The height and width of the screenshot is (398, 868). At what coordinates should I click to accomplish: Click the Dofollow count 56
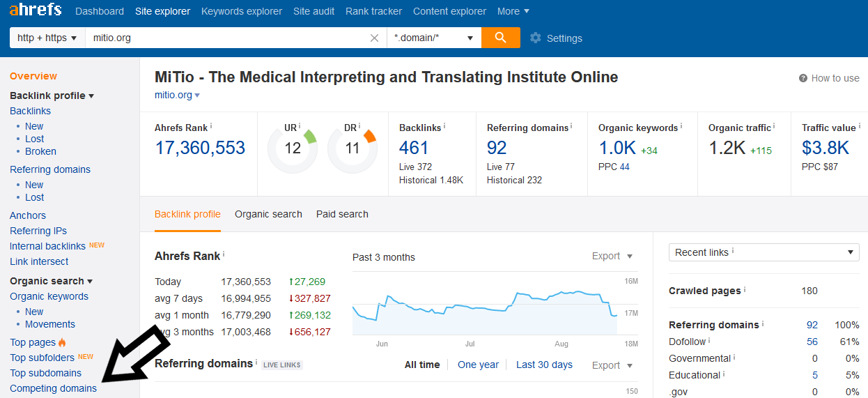[812, 342]
